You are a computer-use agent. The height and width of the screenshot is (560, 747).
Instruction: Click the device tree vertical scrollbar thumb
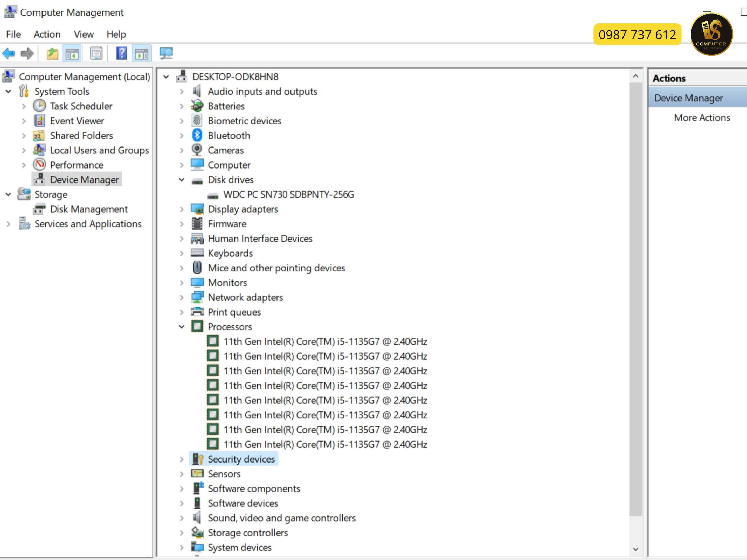coord(635,299)
